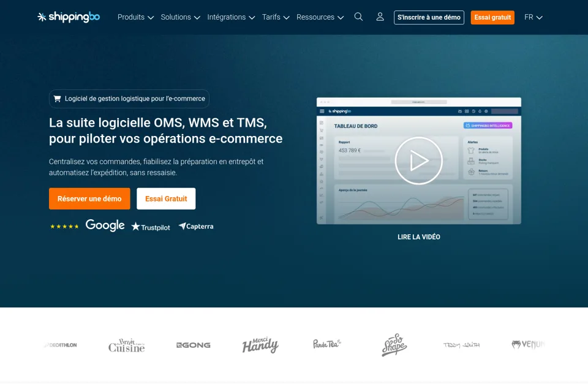Viewport: 588px width, 392px height.
Task: Expand the Solutions menu
Action: (180, 17)
